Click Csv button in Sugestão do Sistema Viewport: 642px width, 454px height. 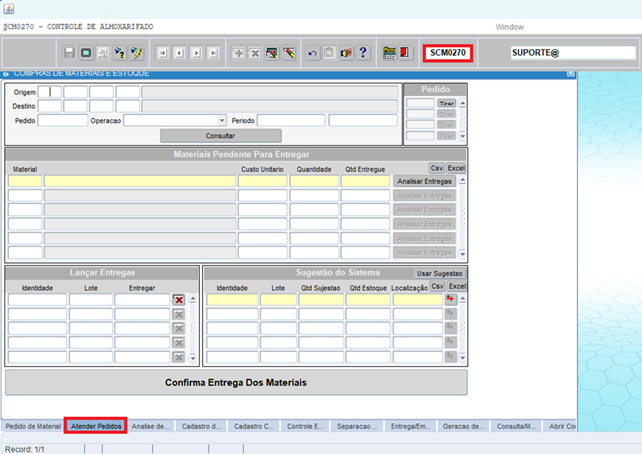[x=437, y=286]
